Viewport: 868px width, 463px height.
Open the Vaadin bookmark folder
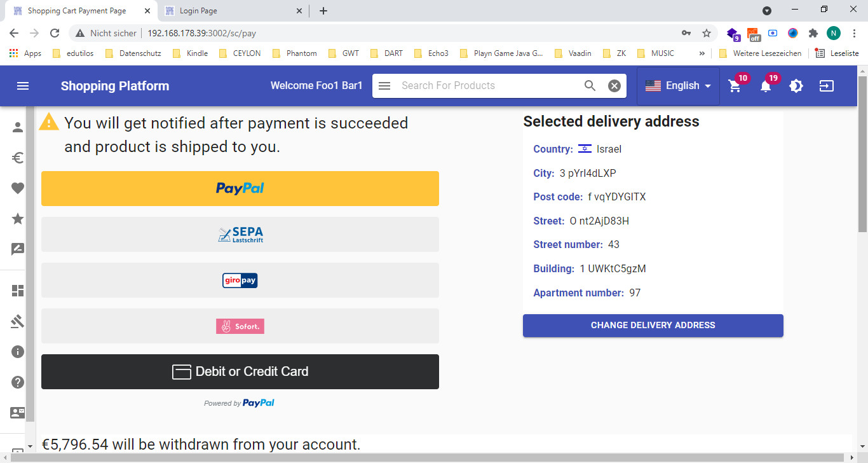573,53
